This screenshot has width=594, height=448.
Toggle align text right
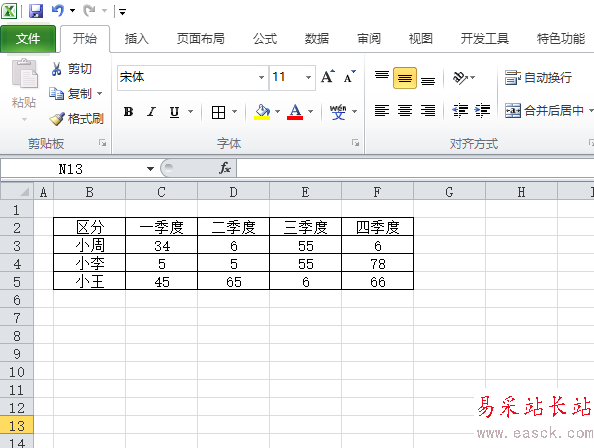(x=428, y=111)
